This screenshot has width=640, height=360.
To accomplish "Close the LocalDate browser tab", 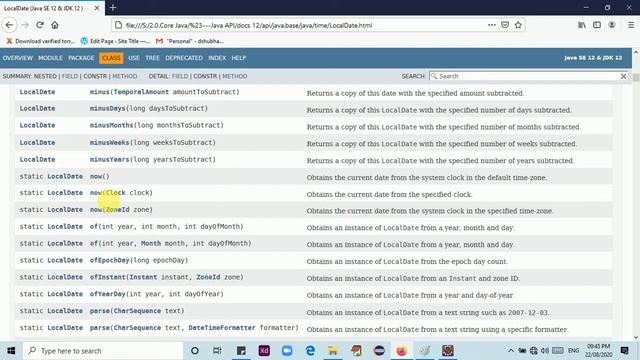I will [97, 8].
